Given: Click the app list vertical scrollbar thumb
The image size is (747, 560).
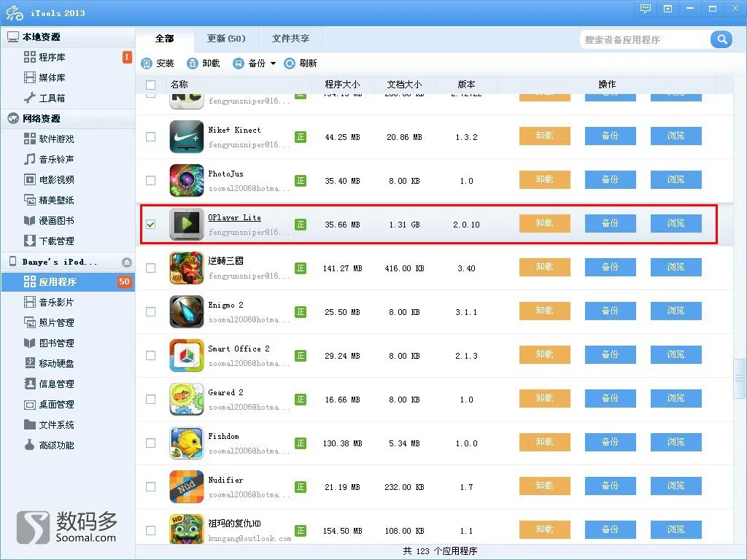Looking at the screenshot, I should click(740, 378).
